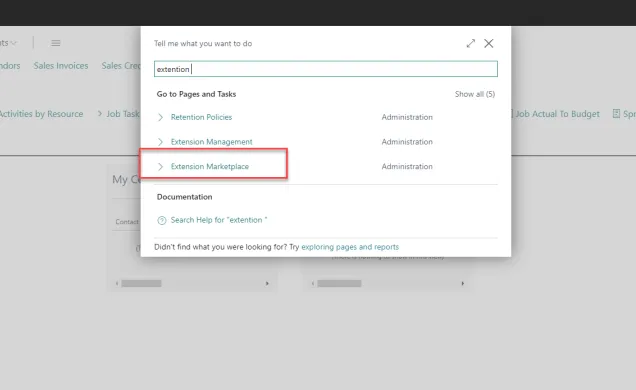636x390 pixels.
Task: Open the Job Task item in the background
Action: pyautogui.click(x=122, y=114)
